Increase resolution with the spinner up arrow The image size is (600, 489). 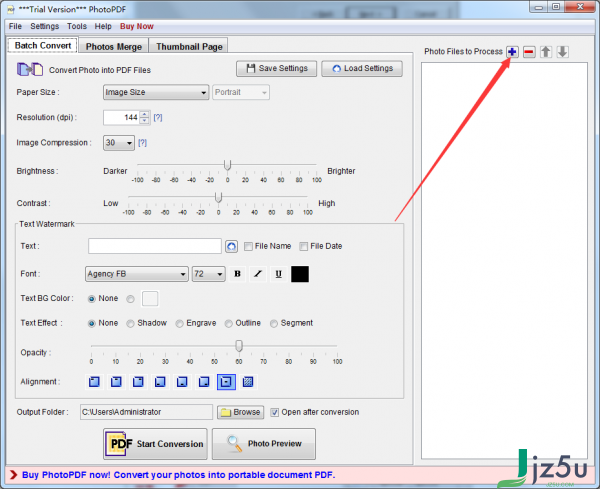point(144,114)
